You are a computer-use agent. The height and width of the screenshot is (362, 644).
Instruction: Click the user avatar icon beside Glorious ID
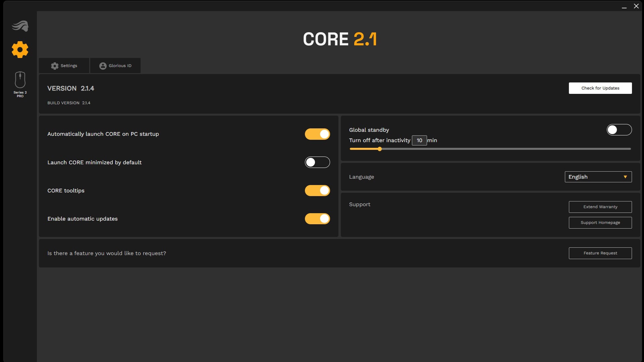point(102,65)
